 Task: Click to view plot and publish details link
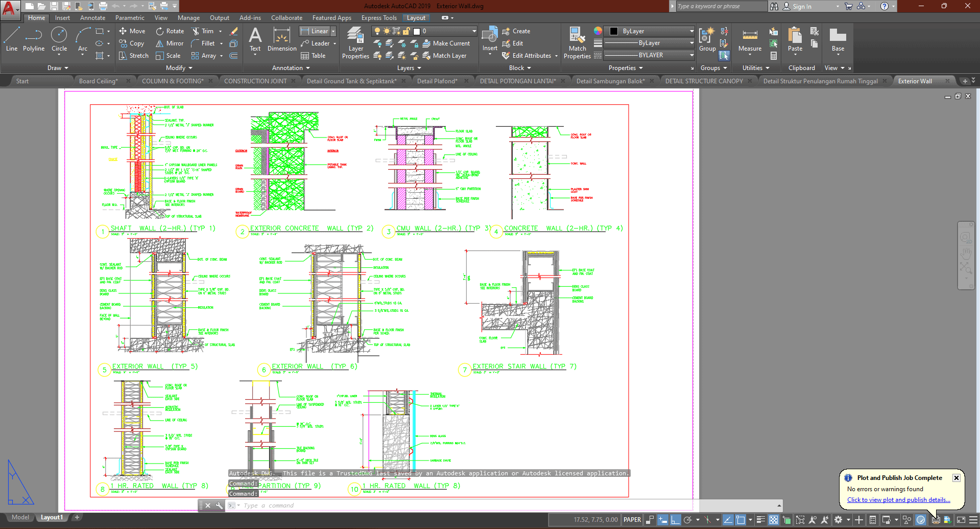(898, 500)
